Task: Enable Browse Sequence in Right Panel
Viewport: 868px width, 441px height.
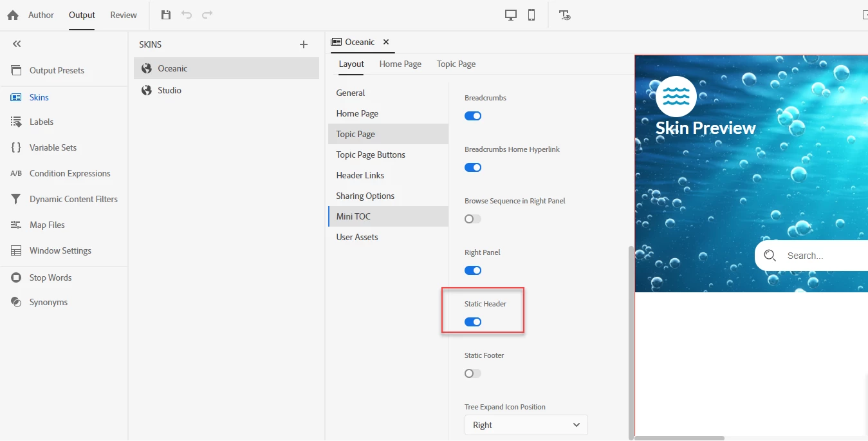Action: 473,219
